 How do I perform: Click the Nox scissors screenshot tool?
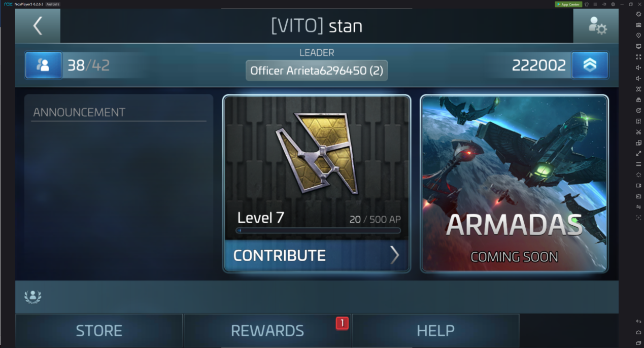[638, 132]
